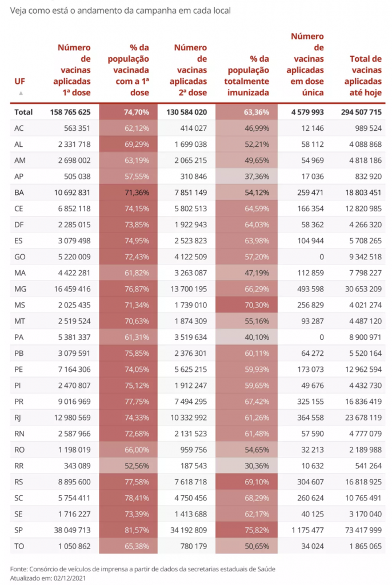Click the DF state row label

[19, 225]
